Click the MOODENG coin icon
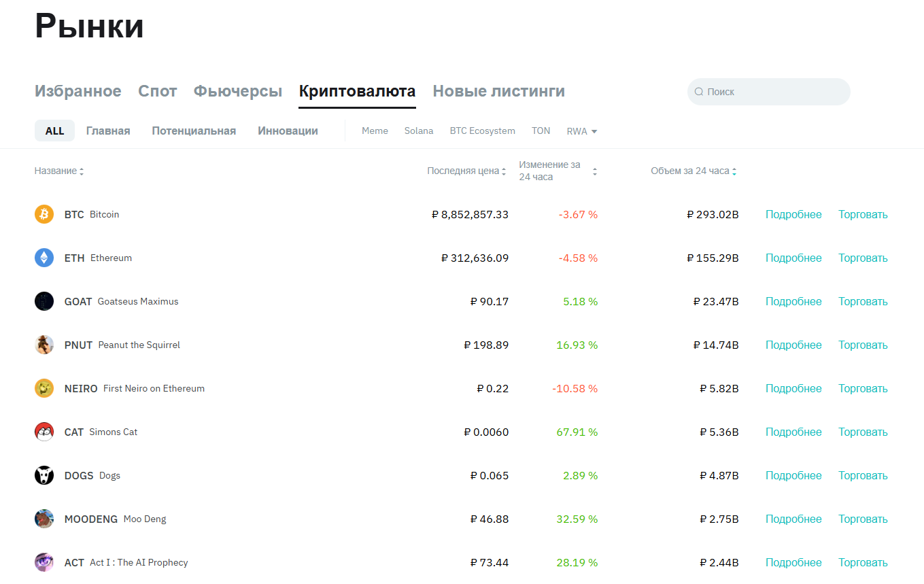The width and height of the screenshot is (924, 584). [x=44, y=519]
